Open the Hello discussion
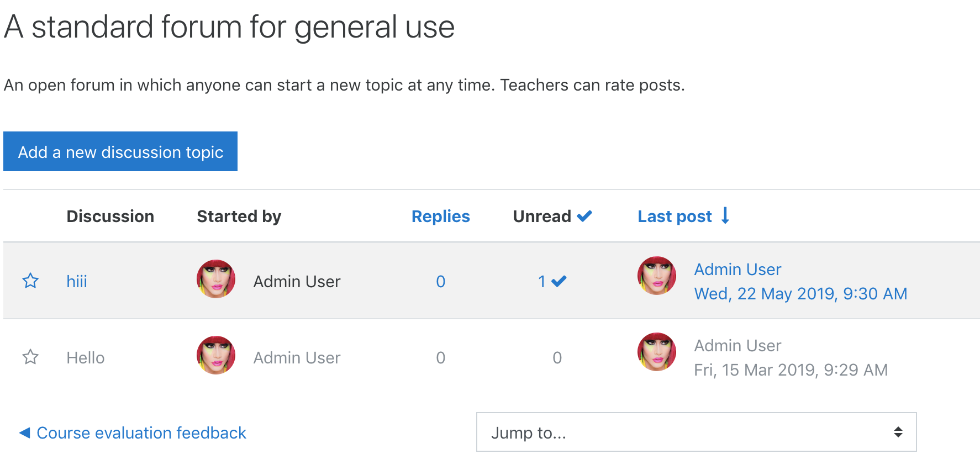This screenshot has width=980, height=475. coord(86,358)
